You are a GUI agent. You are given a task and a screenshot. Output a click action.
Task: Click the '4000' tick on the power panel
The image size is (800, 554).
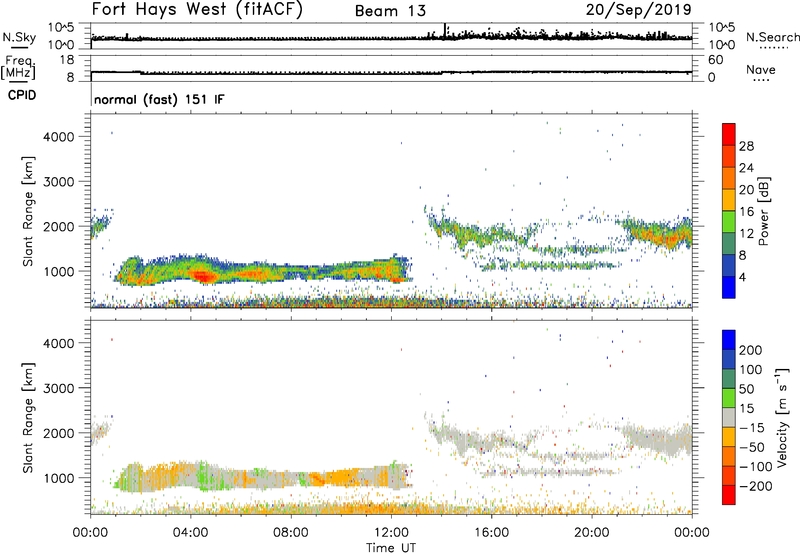pyautogui.click(x=59, y=137)
